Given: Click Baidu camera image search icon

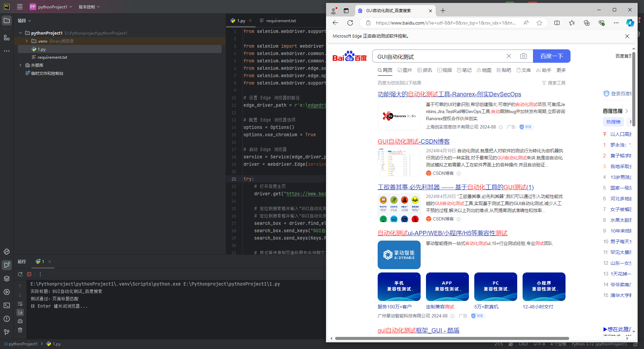Looking at the screenshot, I should click(524, 56).
